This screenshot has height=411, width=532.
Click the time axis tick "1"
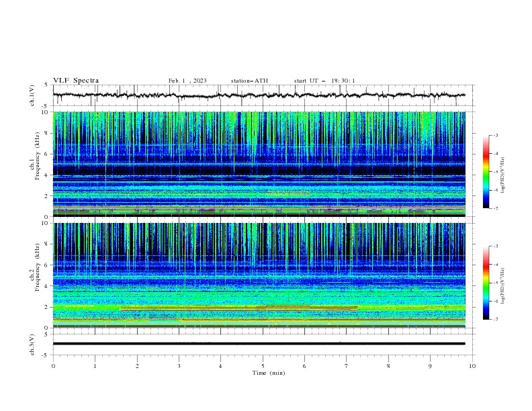pos(95,366)
